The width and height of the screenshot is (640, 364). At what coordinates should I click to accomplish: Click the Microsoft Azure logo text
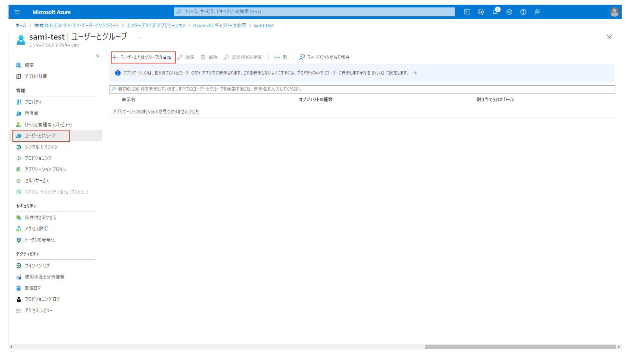coord(52,12)
